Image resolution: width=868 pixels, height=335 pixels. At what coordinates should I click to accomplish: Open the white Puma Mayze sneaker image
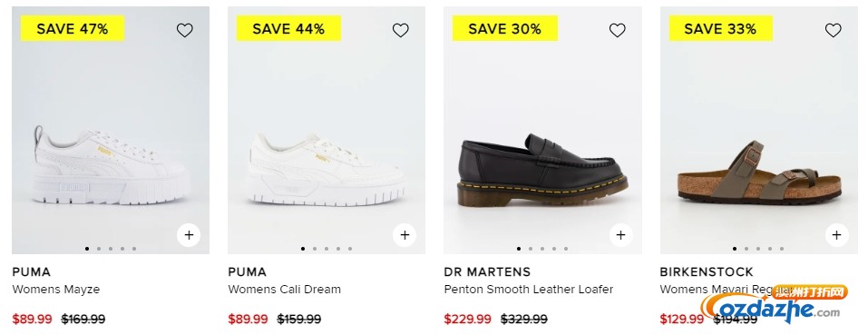point(111,166)
